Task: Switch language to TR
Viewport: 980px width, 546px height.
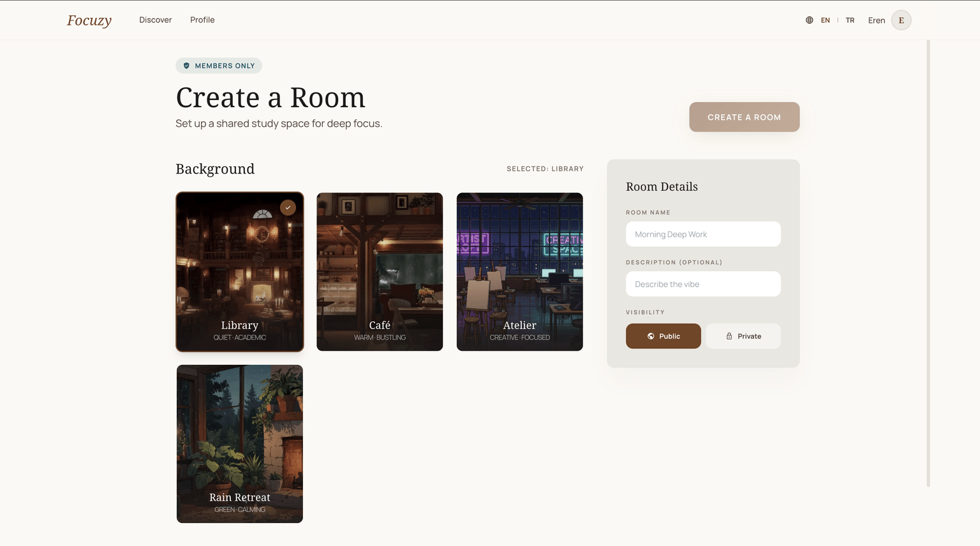Action: point(850,20)
